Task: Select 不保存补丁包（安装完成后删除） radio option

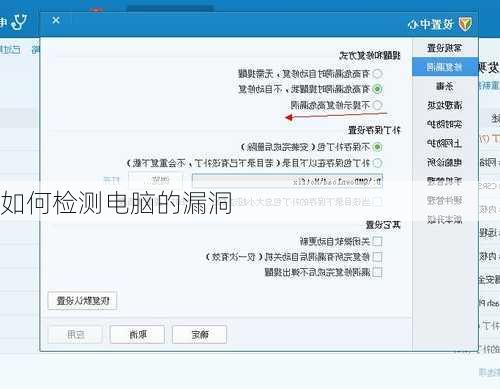Action: [377, 147]
